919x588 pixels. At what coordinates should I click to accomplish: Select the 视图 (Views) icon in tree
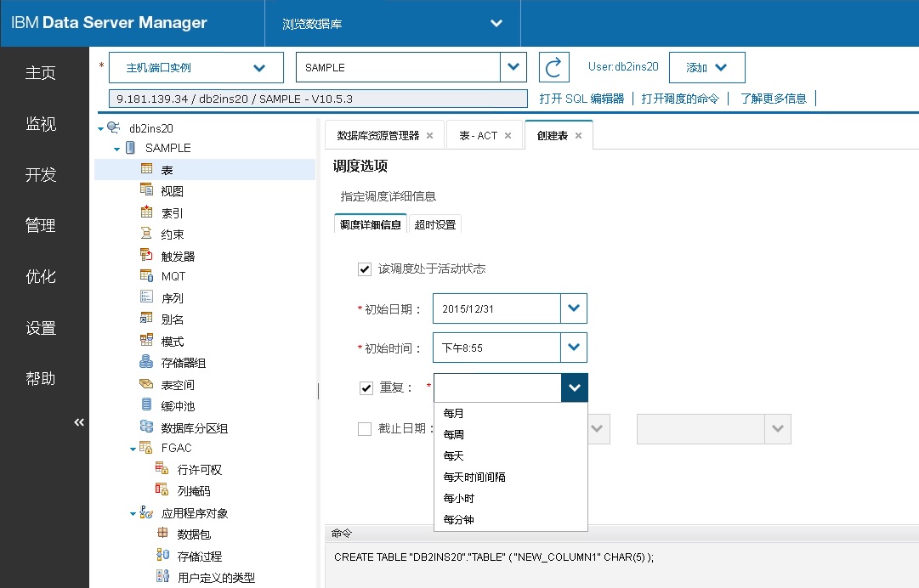146,190
